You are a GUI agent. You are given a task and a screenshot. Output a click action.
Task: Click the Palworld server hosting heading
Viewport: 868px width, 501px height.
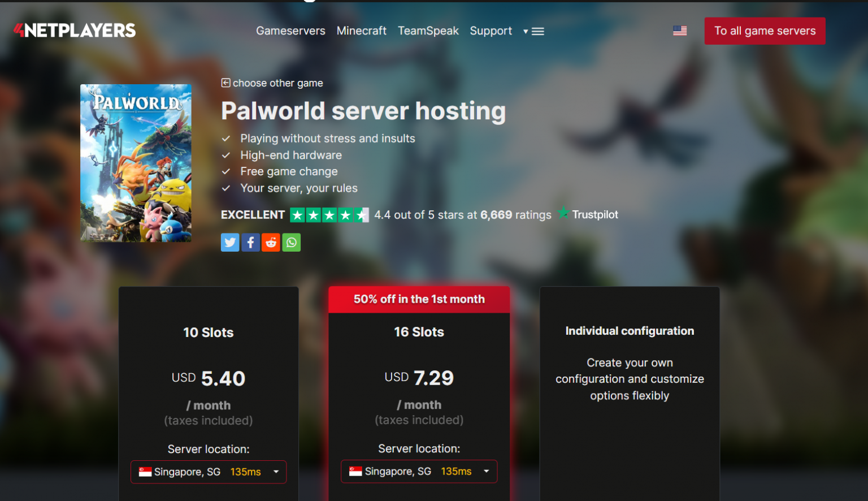[x=363, y=111]
